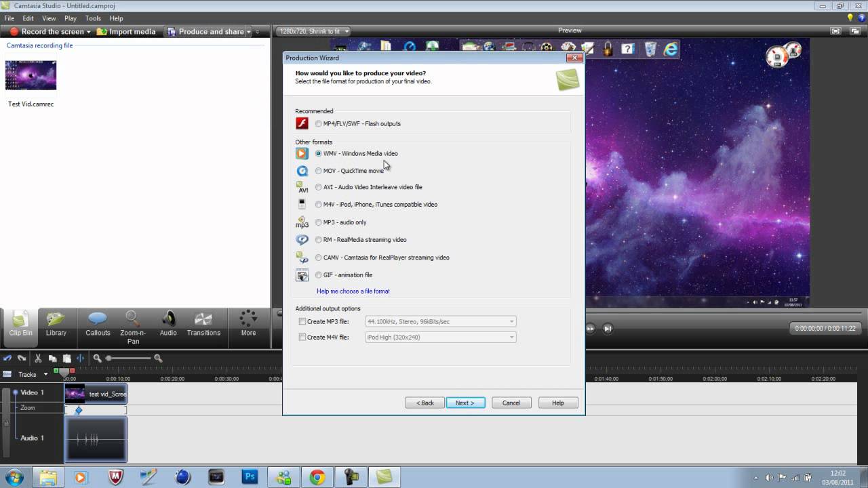Viewport: 868px width, 488px height.
Task: Click the Windows Start orb
Action: [x=14, y=477]
